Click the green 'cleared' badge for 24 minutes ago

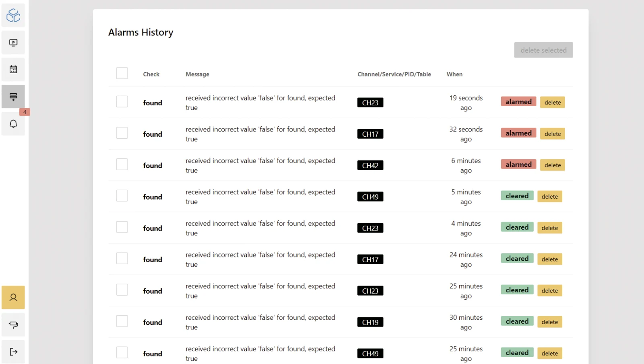click(517, 258)
